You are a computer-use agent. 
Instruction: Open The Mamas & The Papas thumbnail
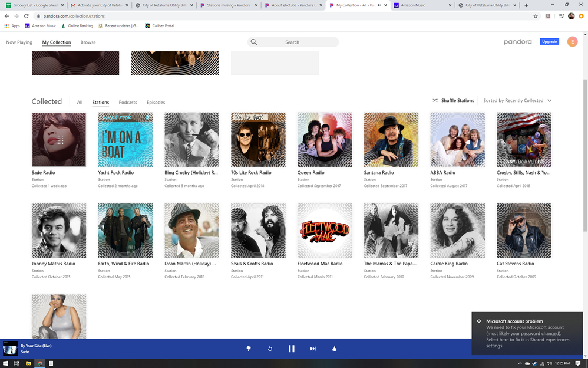tap(391, 231)
